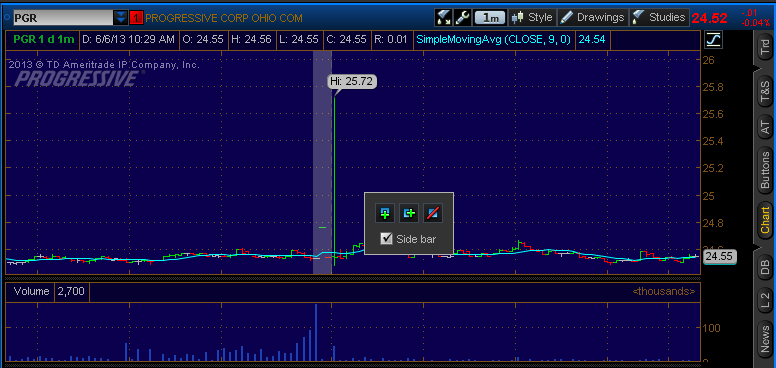The image size is (776, 368).
Task: Open the Style candlestick menu
Action: [x=532, y=18]
